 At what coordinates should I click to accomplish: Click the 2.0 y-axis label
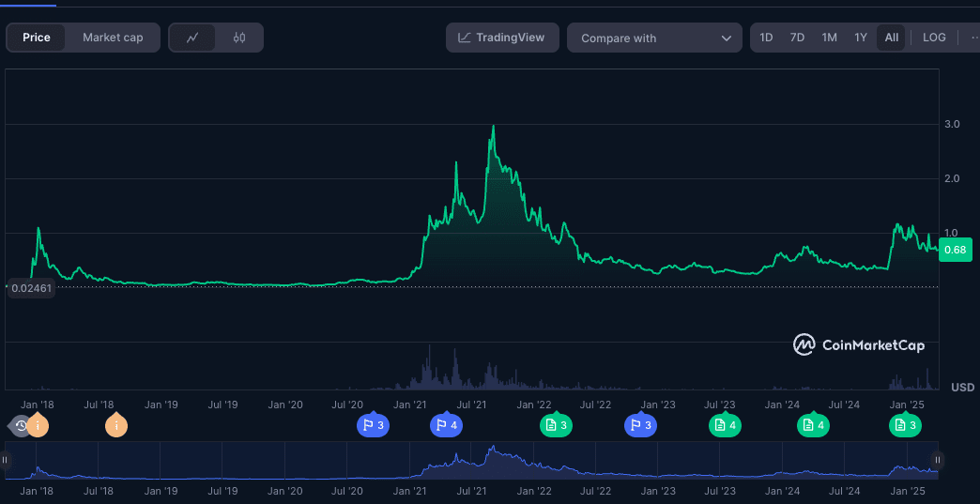pyautogui.click(x=952, y=178)
